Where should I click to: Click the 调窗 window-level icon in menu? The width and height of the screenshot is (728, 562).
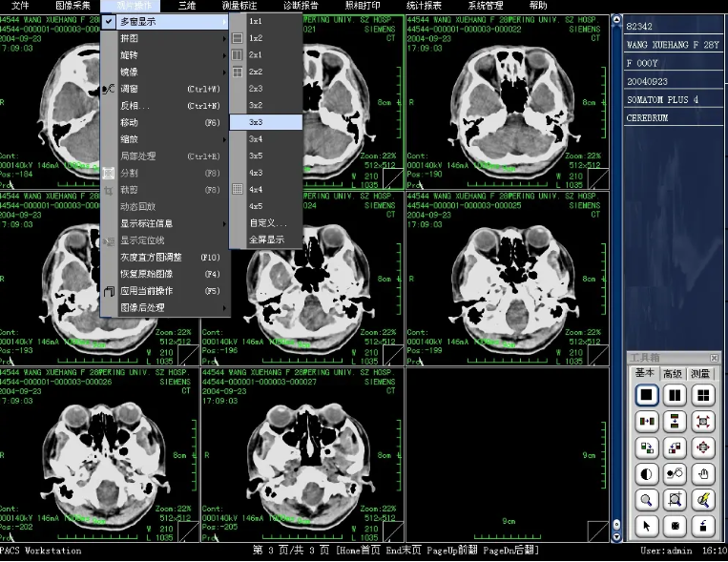(108, 89)
